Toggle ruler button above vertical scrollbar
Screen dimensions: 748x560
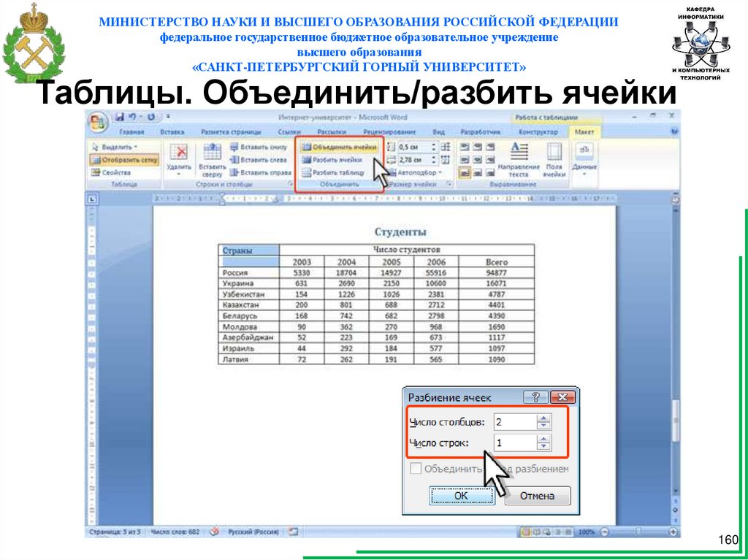[676, 200]
